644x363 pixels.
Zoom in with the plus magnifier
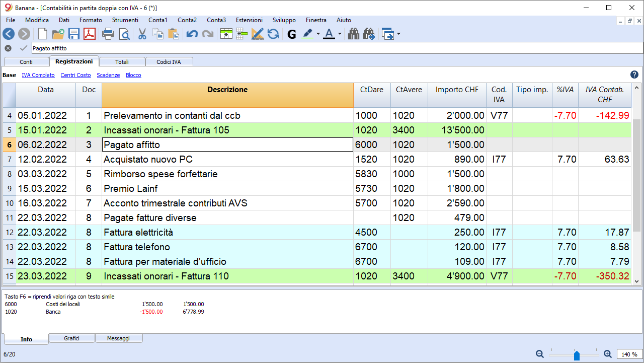click(607, 354)
